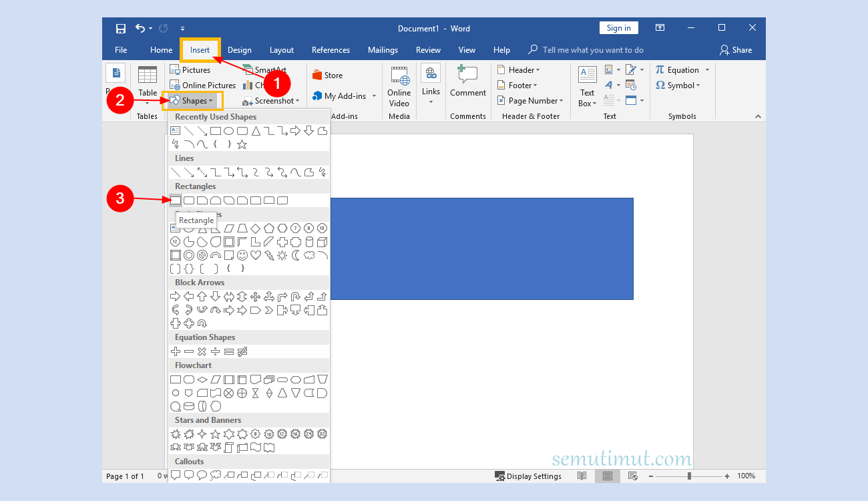Screen dimensions: 868x501
Task: Click the Tell me what you want to do box
Action: (x=586, y=50)
